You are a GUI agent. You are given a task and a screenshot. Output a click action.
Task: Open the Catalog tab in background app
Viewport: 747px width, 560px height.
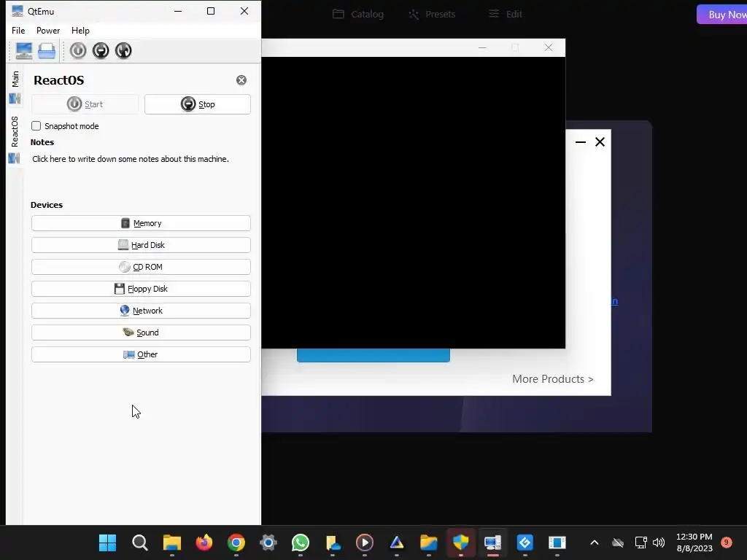(358, 15)
